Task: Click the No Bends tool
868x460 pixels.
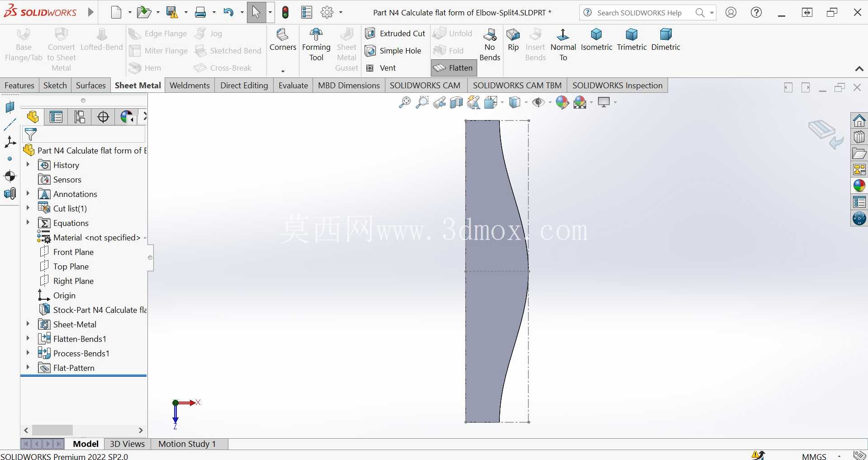Action: coord(489,44)
